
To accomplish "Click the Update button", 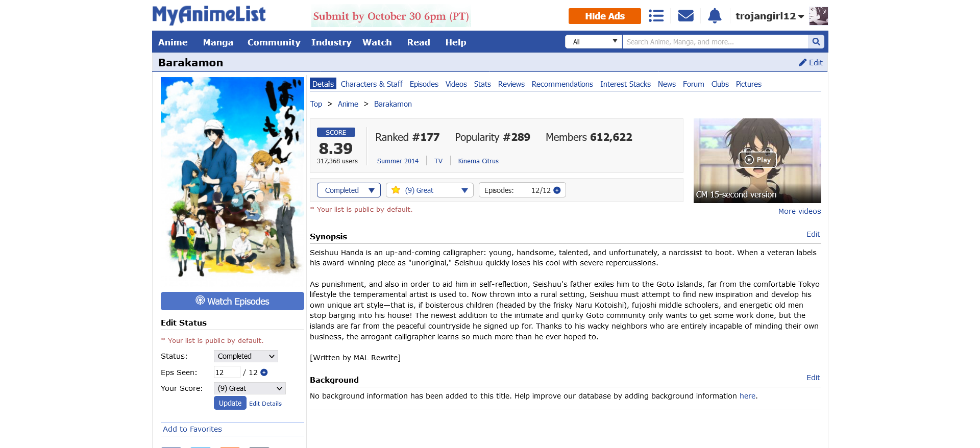I will pyautogui.click(x=230, y=403).
